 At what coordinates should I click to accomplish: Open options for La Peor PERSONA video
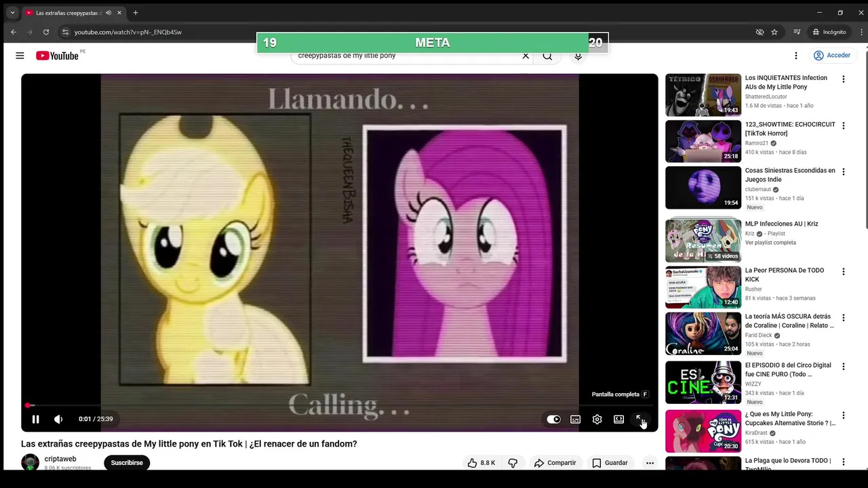[844, 272]
